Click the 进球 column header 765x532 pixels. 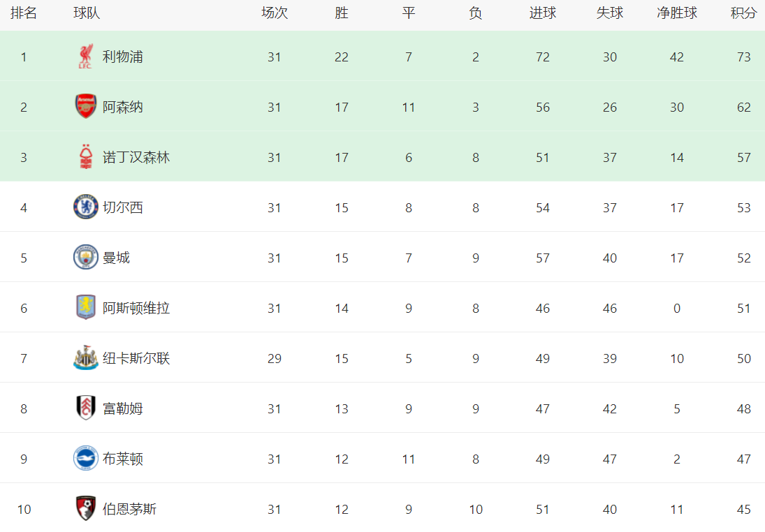click(543, 13)
